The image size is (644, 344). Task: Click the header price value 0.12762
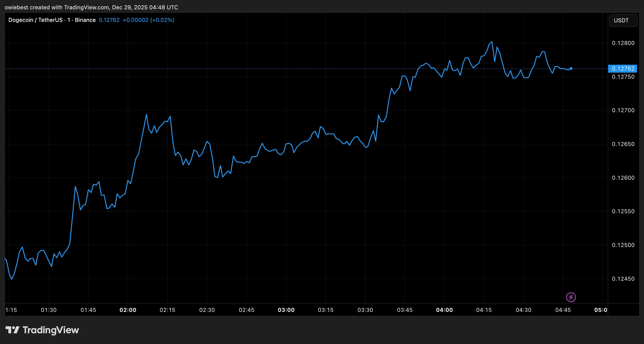pyautogui.click(x=109, y=20)
